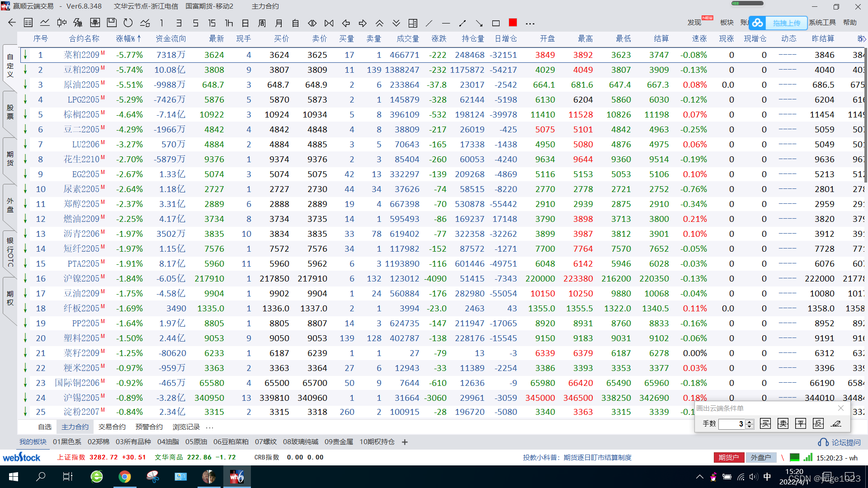
Task: Open the candlestick K-line chart icon
Action: tap(61, 23)
